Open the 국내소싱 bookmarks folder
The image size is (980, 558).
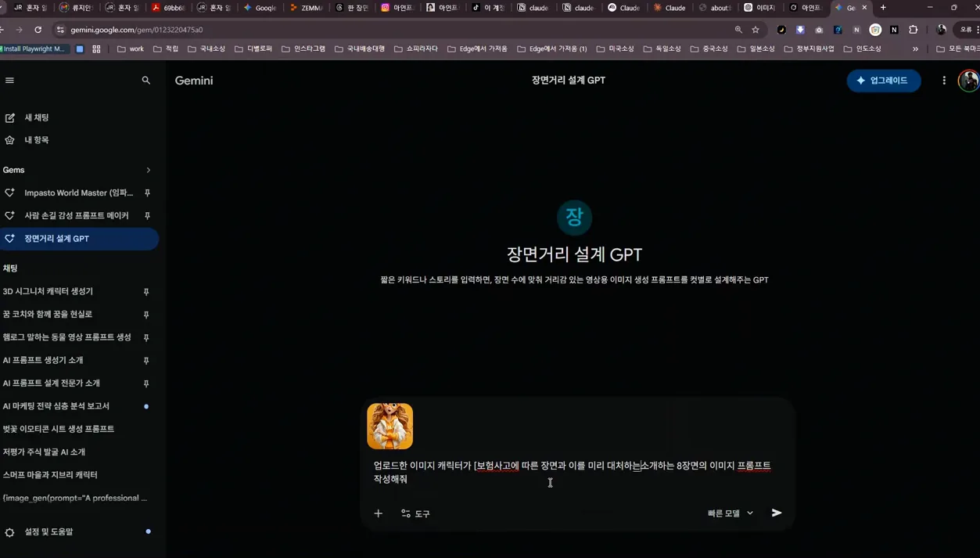click(206, 49)
